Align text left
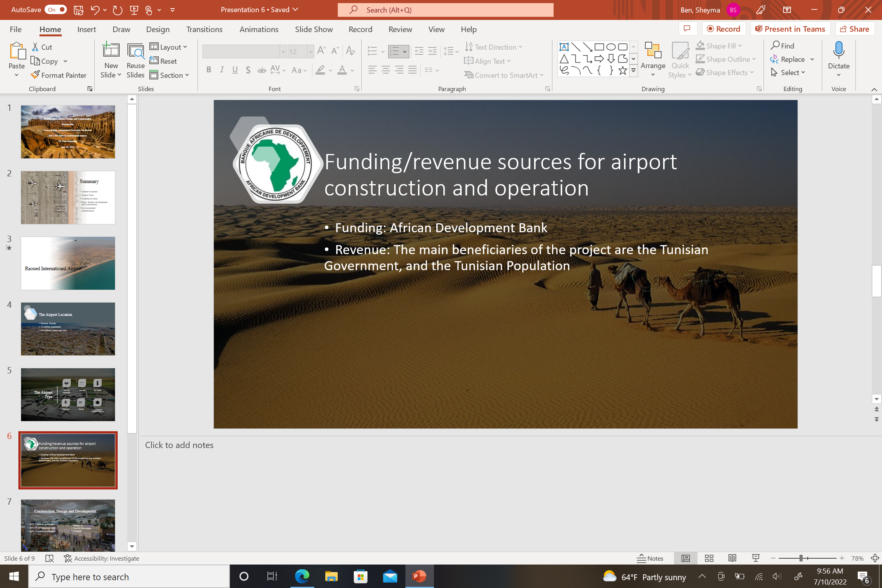The image size is (882, 588). point(372,70)
